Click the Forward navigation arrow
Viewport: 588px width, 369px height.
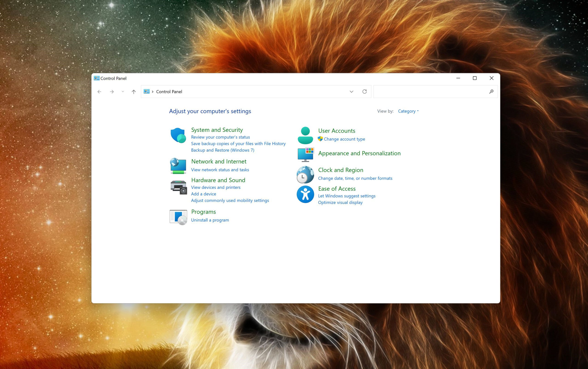(x=112, y=92)
